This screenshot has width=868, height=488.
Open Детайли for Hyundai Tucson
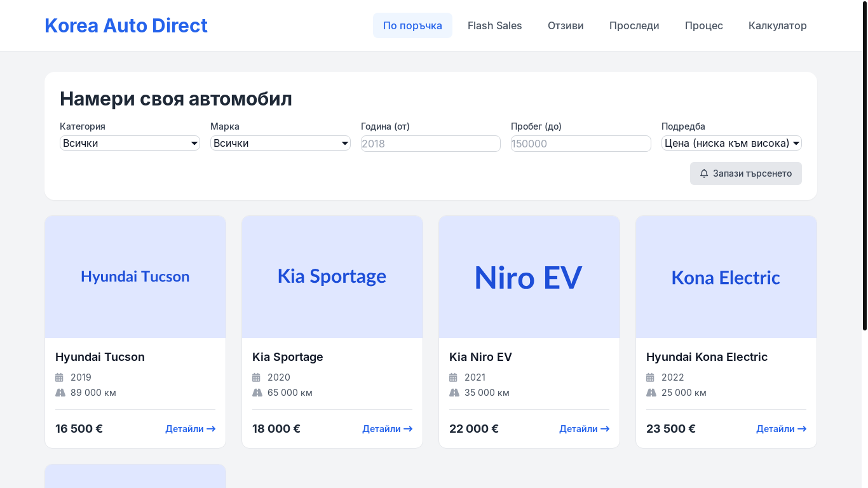tap(191, 429)
